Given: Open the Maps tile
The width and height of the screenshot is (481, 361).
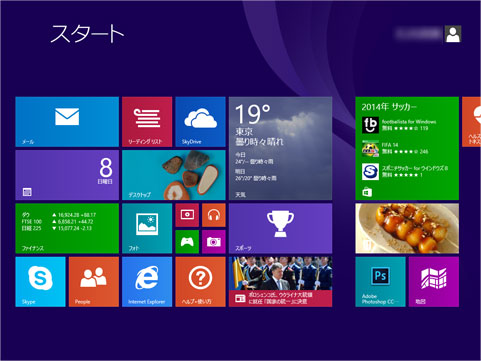Looking at the screenshot, I should (434, 282).
